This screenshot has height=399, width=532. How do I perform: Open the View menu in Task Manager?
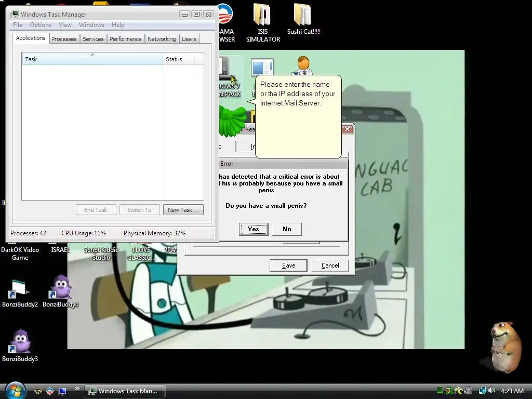(x=65, y=25)
